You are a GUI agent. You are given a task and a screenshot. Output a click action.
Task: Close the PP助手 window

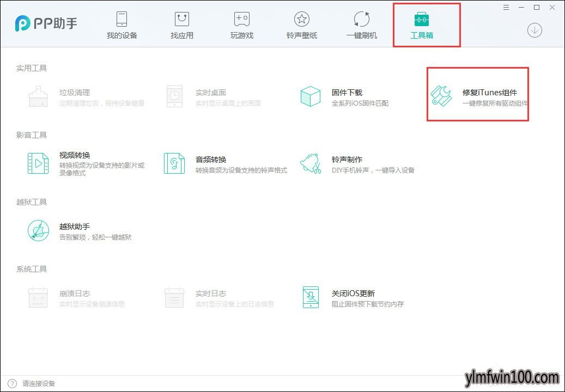(552, 7)
